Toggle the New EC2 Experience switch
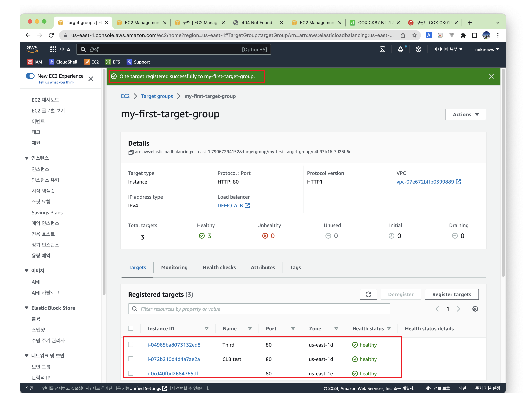The image size is (526, 420). (30, 76)
